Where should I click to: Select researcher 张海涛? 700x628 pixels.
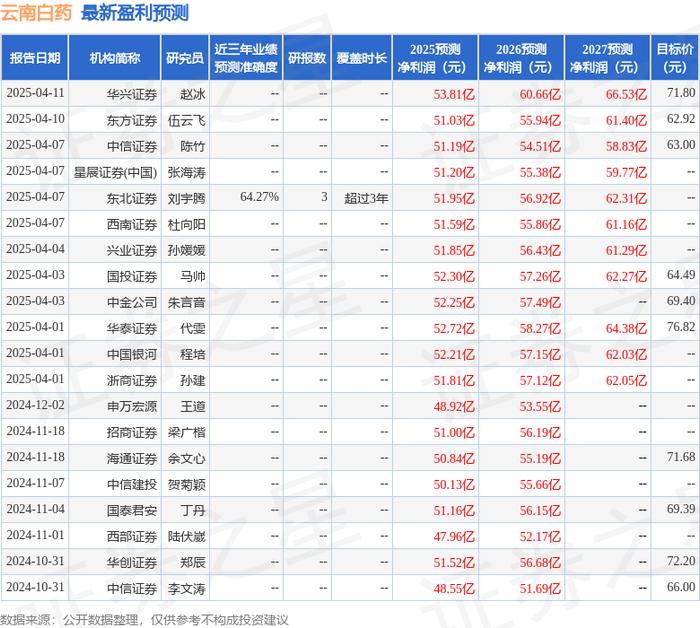(187, 172)
